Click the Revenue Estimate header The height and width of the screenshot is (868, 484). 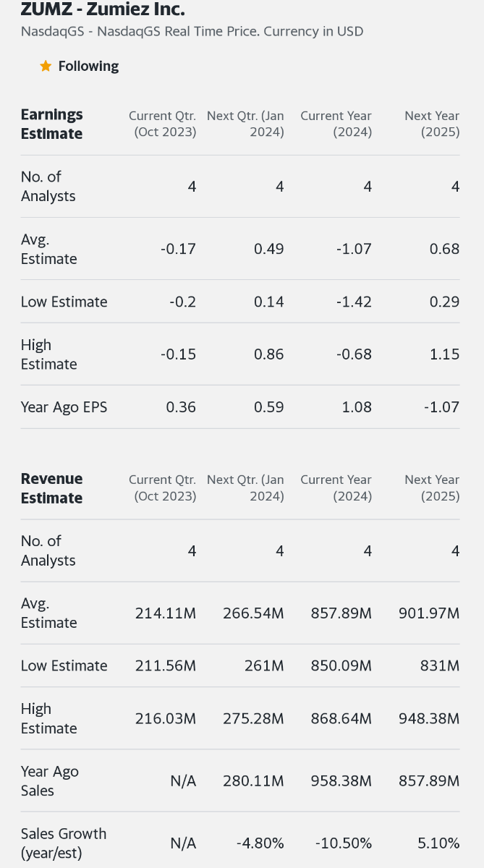51,488
